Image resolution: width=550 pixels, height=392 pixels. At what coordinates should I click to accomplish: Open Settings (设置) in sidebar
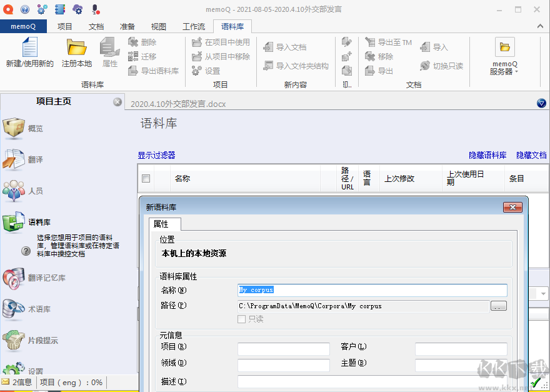pos(22,369)
